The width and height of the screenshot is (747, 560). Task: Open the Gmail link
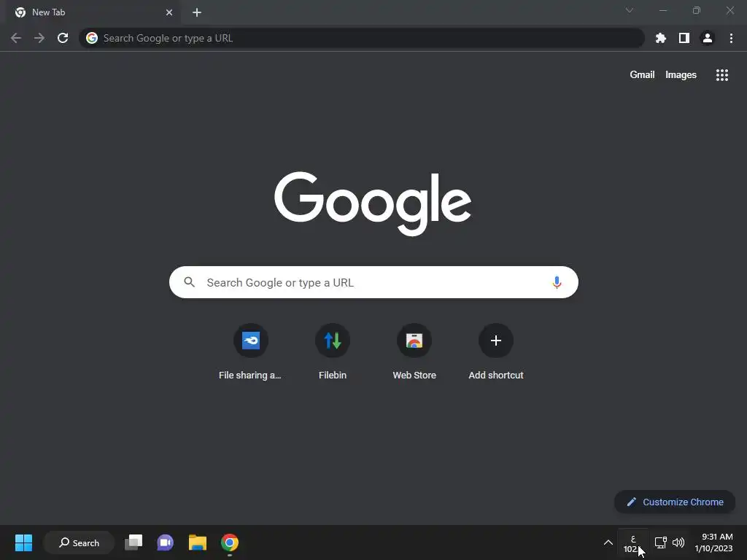[x=642, y=75]
